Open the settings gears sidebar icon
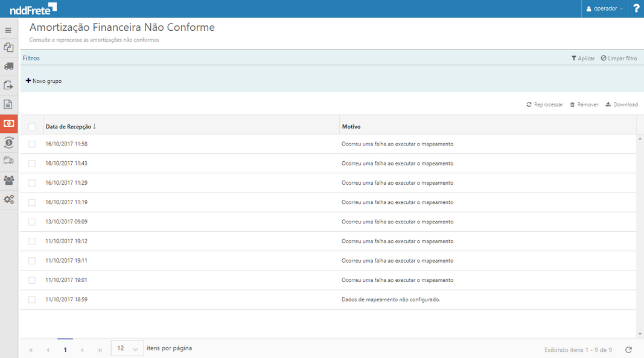This screenshot has width=644, height=358. [x=8, y=199]
